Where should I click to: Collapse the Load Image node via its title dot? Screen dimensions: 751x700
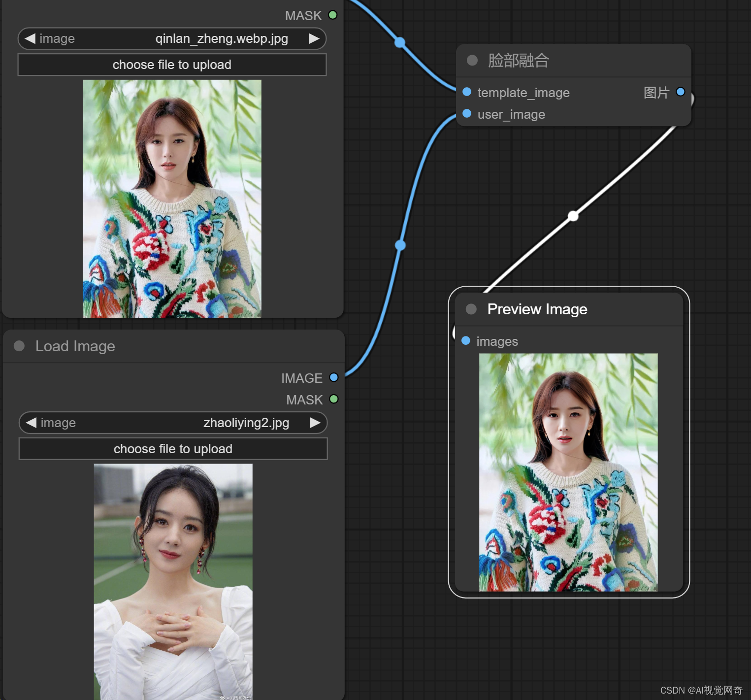19,346
